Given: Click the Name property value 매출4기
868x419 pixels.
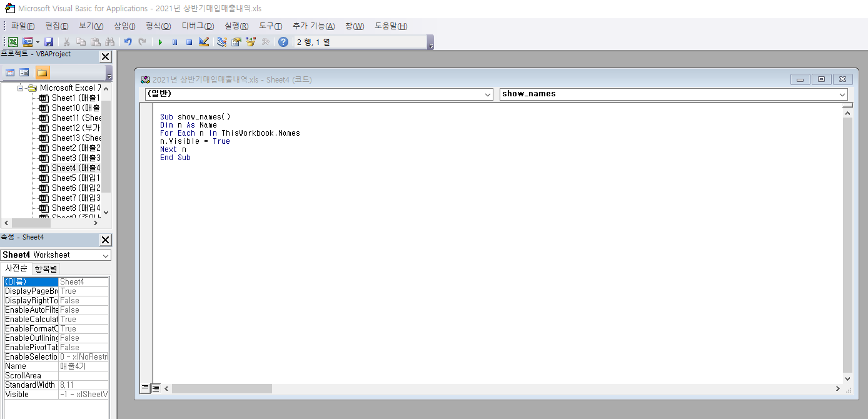Looking at the screenshot, I should [84, 366].
